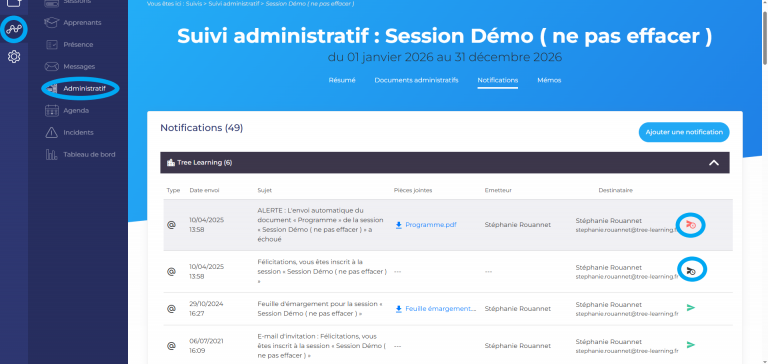
Task: Open the Suivis graph icon in left rail
Action: point(14,29)
